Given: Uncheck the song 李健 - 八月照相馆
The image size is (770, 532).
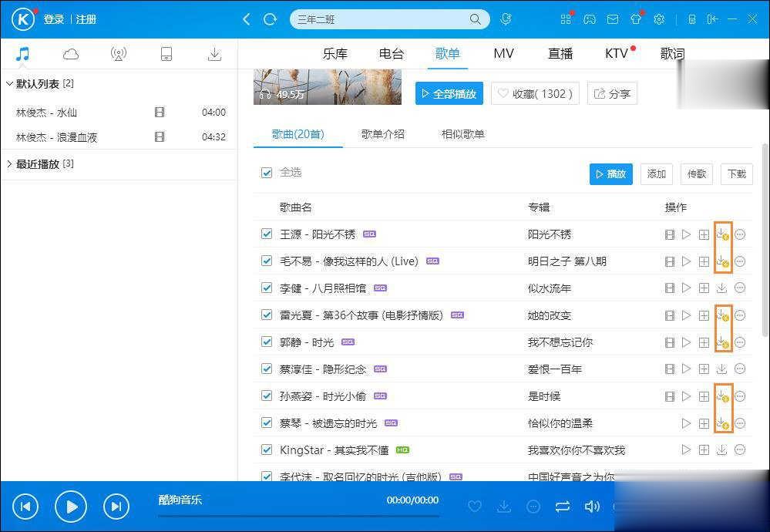Looking at the screenshot, I should pyautogui.click(x=266, y=288).
